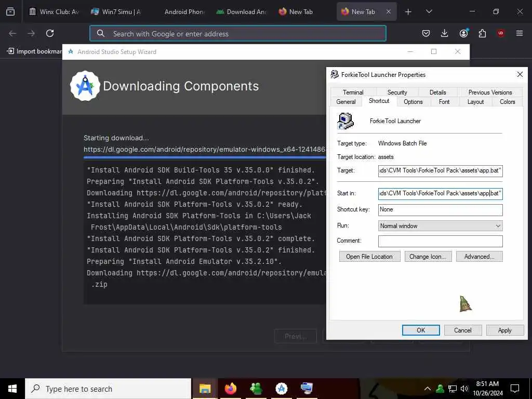Open the Font properties tab

[444, 102]
